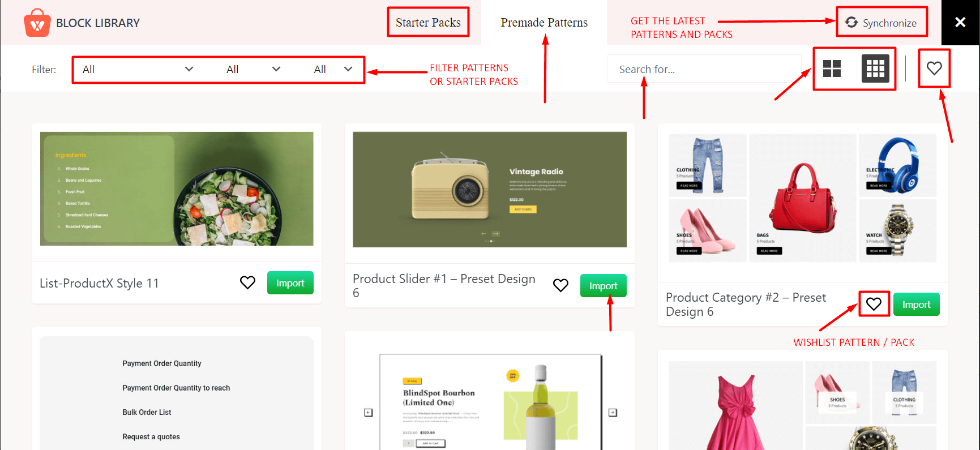Click inside the Search for field
980x450 pixels.
704,68
